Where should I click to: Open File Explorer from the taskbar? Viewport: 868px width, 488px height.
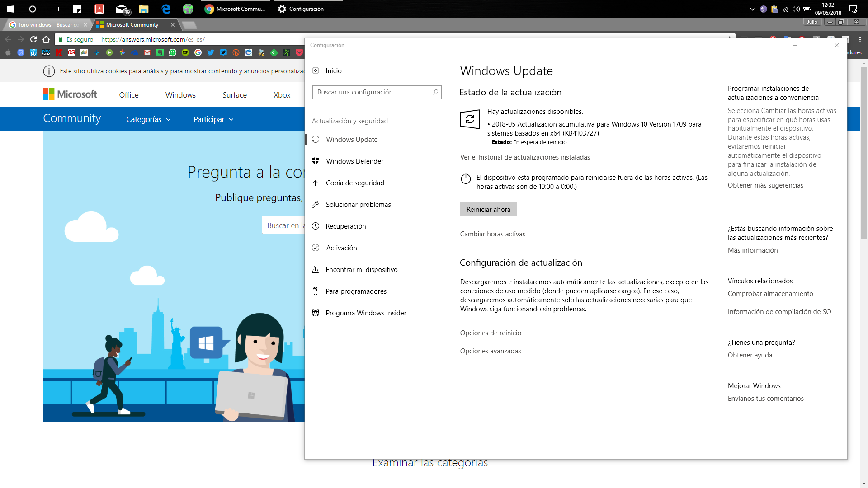(144, 9)
